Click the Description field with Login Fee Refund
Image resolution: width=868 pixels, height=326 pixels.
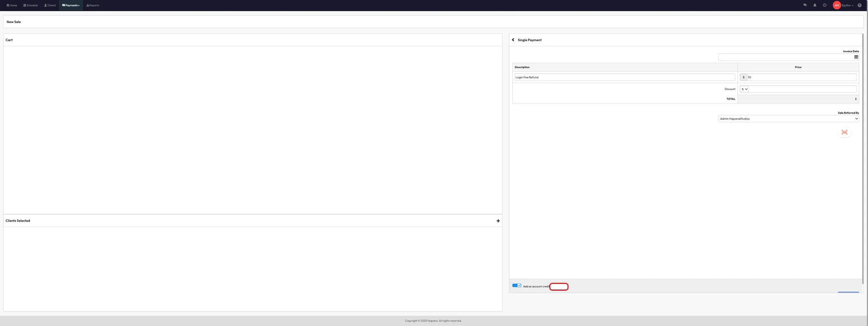point(624,77)
